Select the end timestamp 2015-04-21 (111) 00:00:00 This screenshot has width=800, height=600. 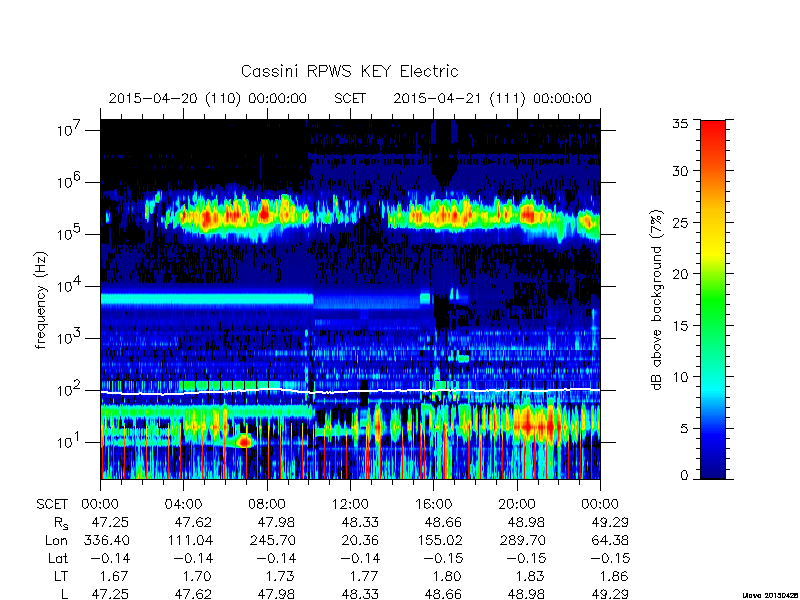click(x=492, y=98)
